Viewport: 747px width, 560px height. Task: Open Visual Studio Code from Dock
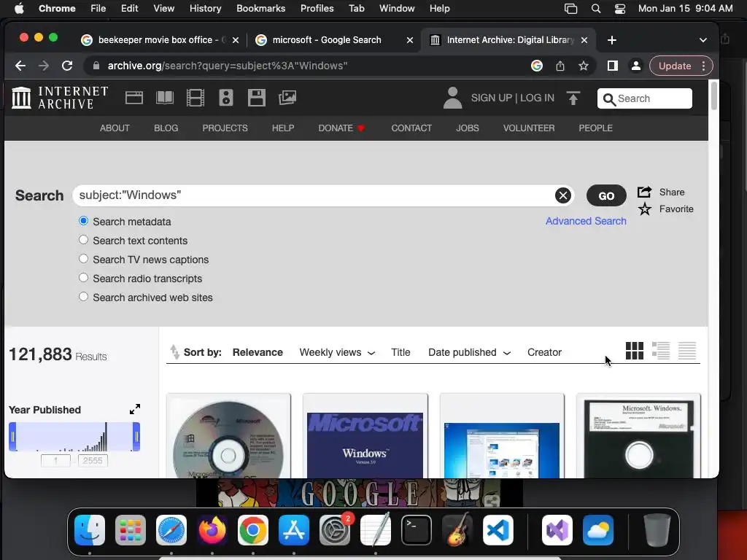pyautogui.click(x=498, y=530)
